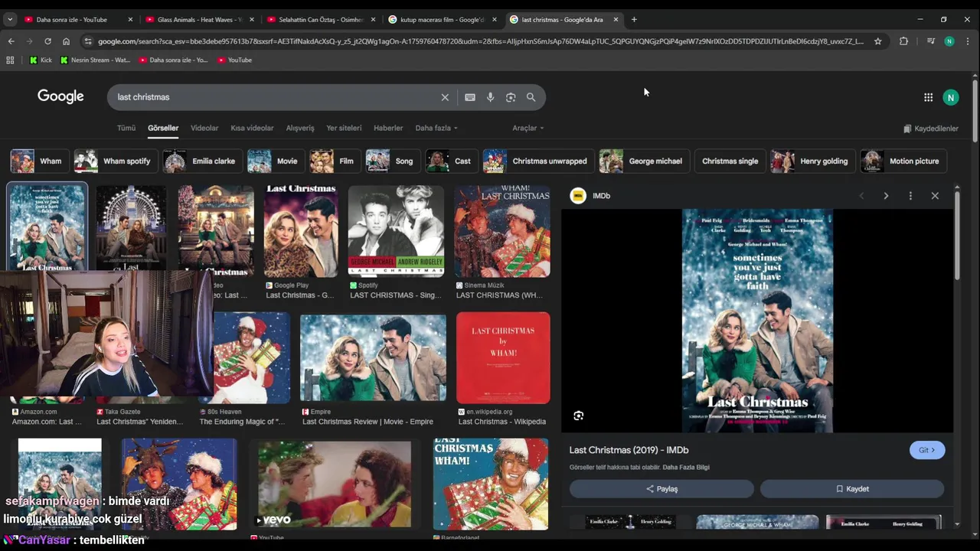Search inside image with Lens icon on poster
The height and width of the screenshot is (551, 980).
click(578, 416)
